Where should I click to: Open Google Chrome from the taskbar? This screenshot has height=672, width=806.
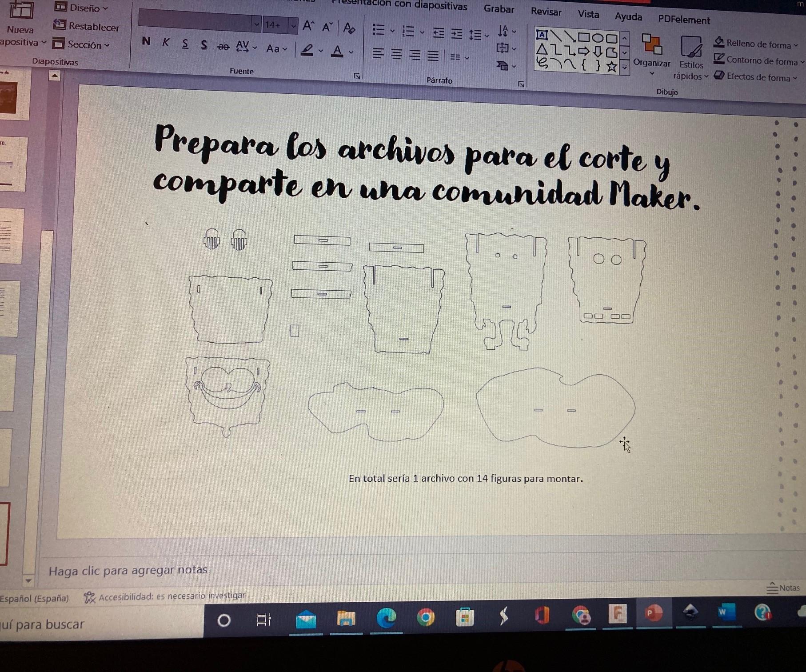[426, 617]
